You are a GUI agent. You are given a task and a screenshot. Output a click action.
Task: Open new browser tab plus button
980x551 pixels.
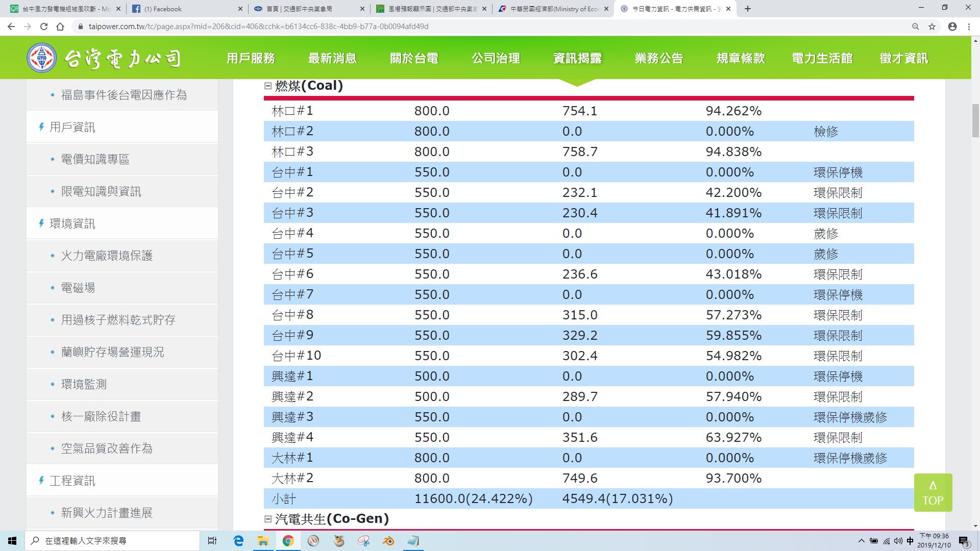748,9
